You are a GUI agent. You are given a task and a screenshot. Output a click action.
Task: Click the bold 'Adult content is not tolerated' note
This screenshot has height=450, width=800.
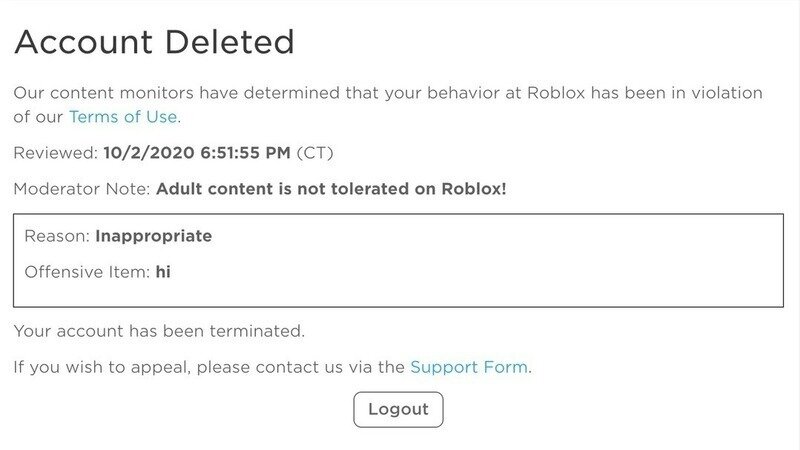click(x=332, y=189)
